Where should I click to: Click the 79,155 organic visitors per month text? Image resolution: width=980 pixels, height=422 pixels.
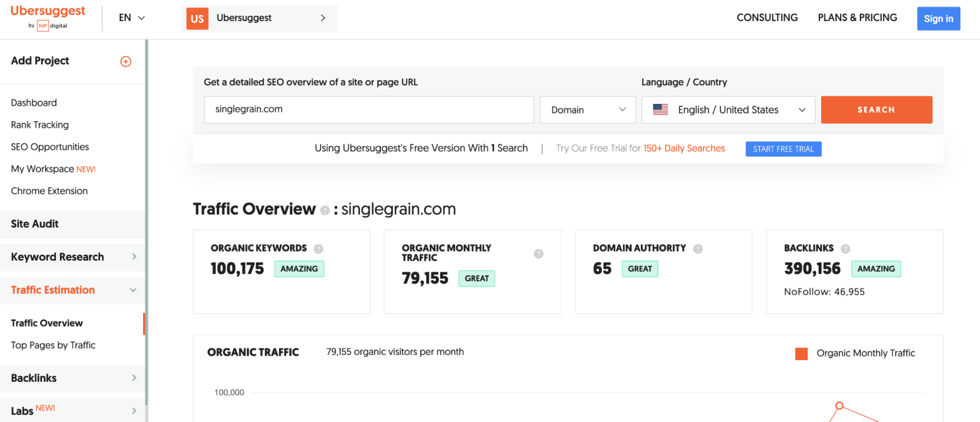pyautogui.click(x=395, y=352)
